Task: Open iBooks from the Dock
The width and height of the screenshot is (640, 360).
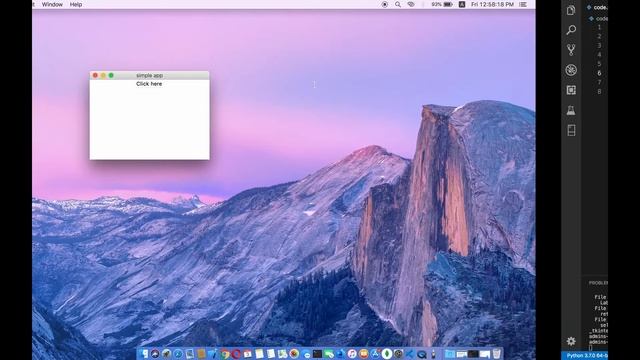Action: (363, 354)
